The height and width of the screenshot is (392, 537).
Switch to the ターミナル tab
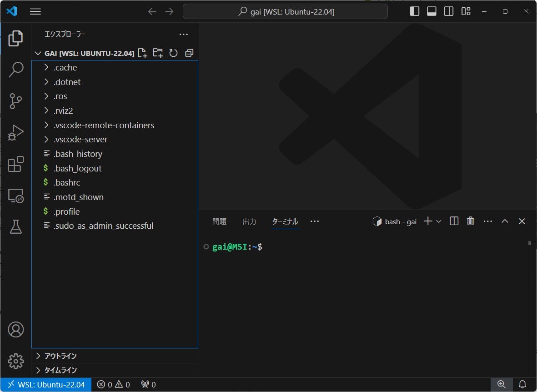click(x=285, y=222)
